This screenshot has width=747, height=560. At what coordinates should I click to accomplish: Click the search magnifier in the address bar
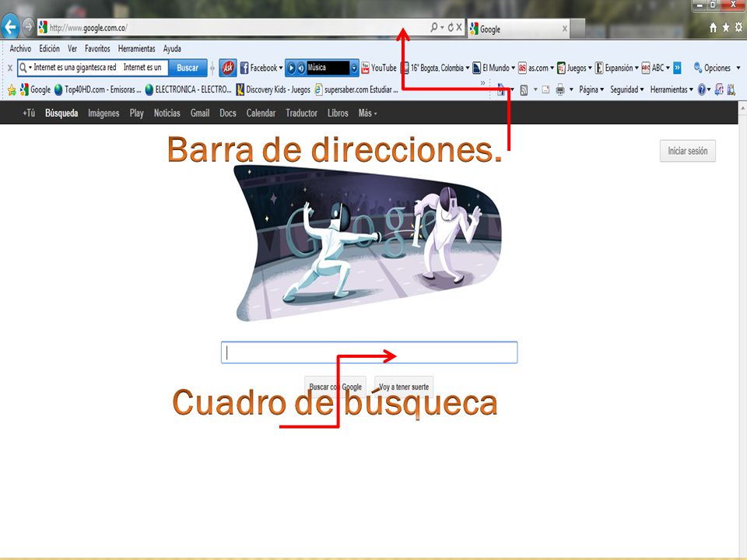point(434,27)
